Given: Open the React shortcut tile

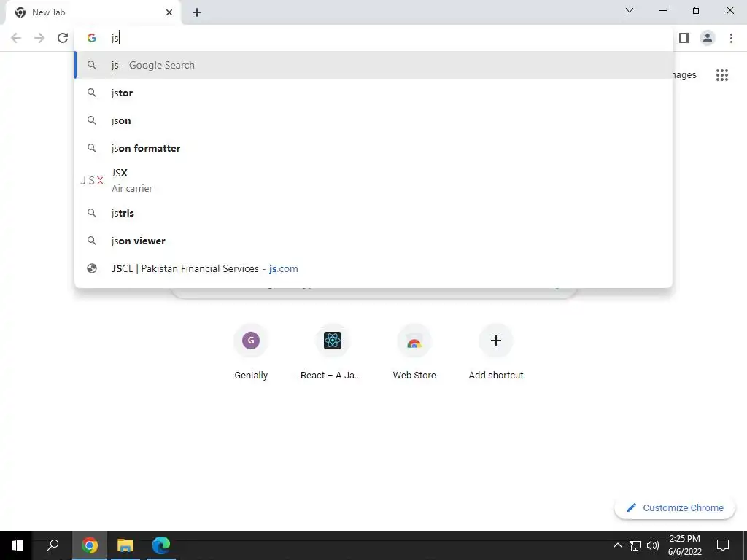Looking at the screenshot, I should pyautogui.click(x=333, y=352).
